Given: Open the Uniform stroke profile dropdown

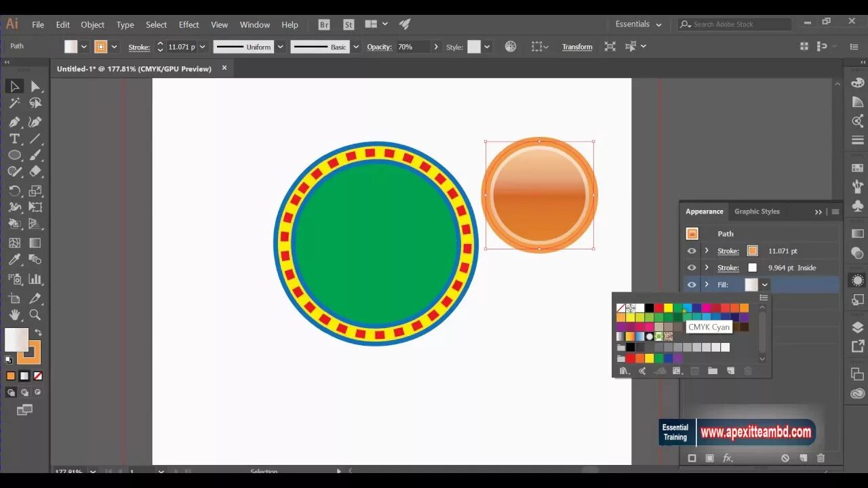Looking at the screenshot, I should pos(280,47).
